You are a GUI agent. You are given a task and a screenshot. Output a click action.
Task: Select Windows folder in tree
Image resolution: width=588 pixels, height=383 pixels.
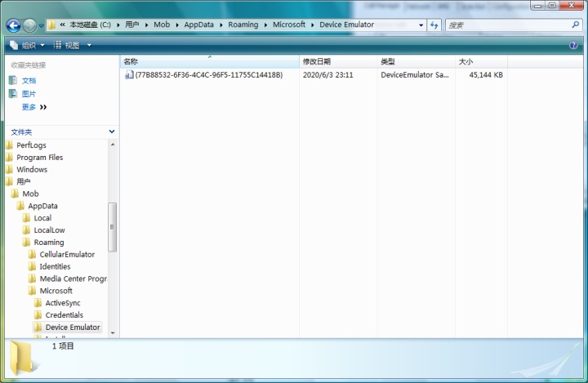[x=32, y=170]
